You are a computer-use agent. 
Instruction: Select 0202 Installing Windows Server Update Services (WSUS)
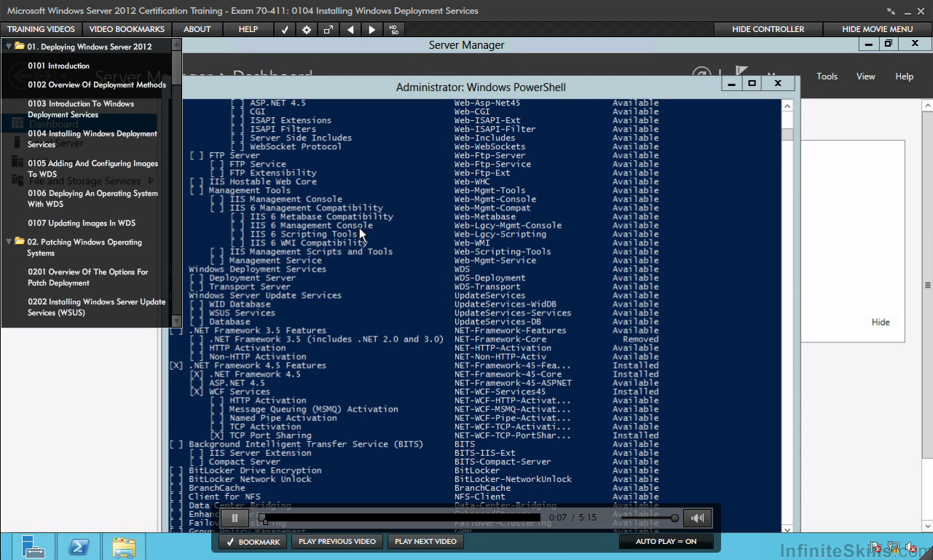(97, 307)
